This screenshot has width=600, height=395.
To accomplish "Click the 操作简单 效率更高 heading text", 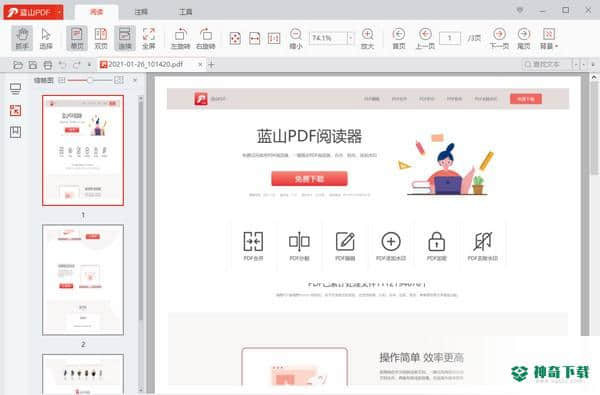I will (421, 358).
